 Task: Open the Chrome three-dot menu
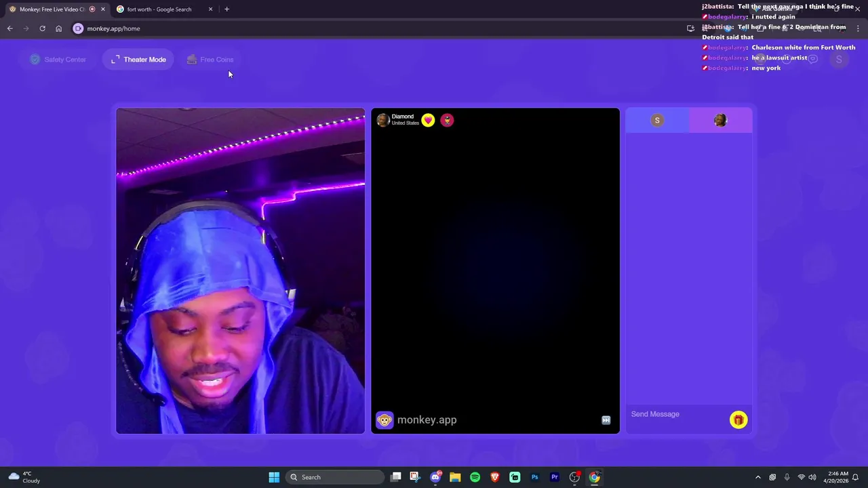858,28
